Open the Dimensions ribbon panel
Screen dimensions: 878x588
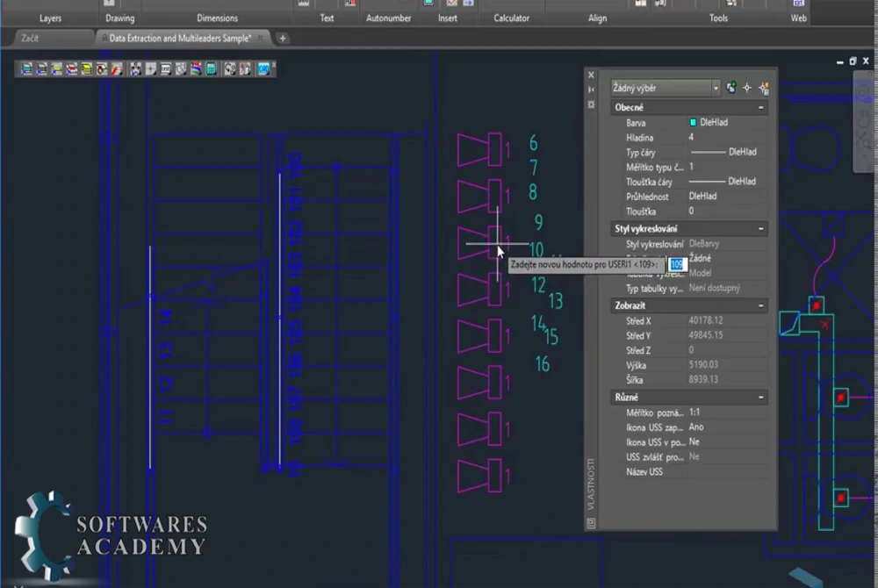click(x=217, y=18)
